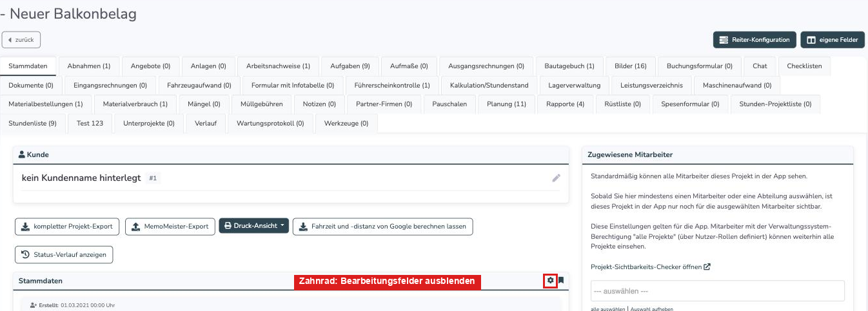Open the Mängel (0) tab
Viewport: 868px width, 311px height.
(204, 104)
